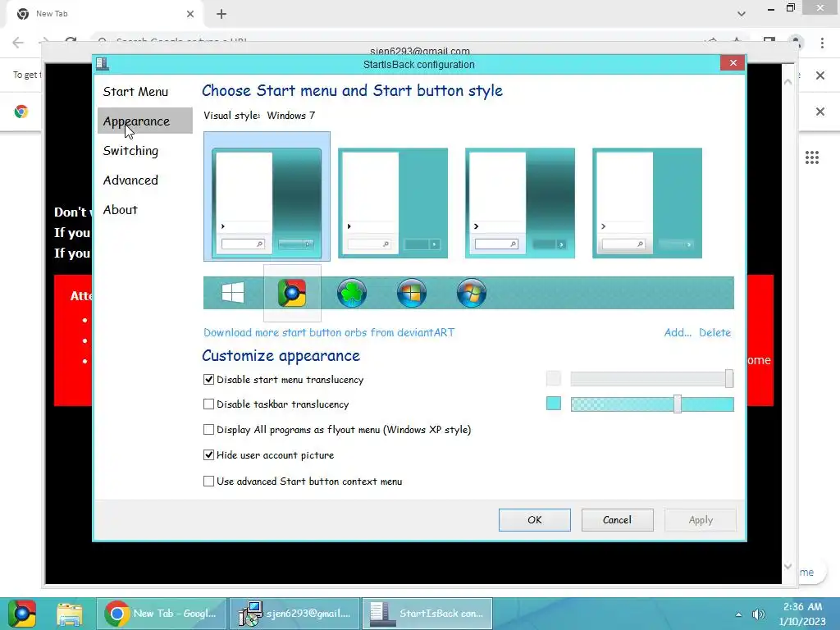Click Chrome's back navigation arrow

click(18, 43)
